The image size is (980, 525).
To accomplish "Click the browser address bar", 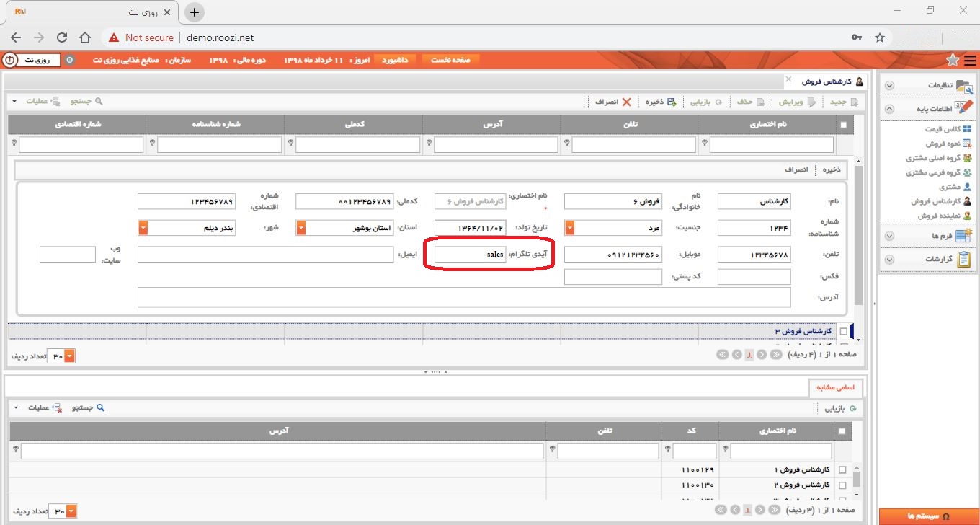I will (476, 37).
